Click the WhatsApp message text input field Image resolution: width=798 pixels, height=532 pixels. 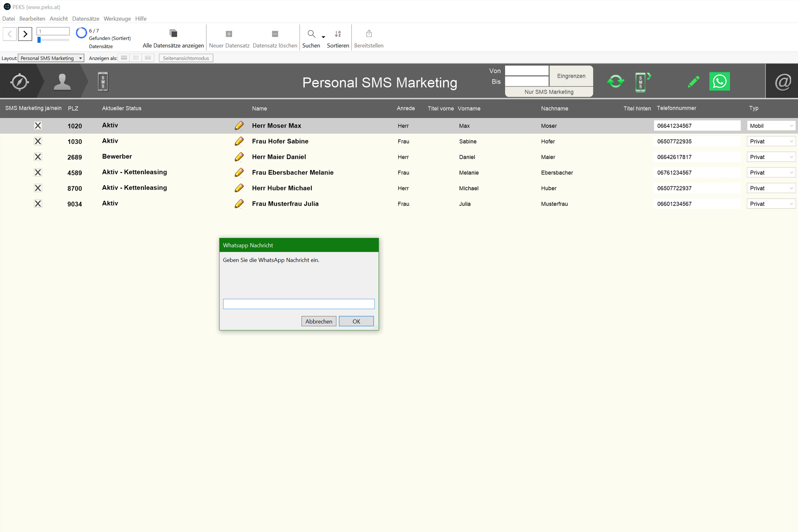(298, 304)
